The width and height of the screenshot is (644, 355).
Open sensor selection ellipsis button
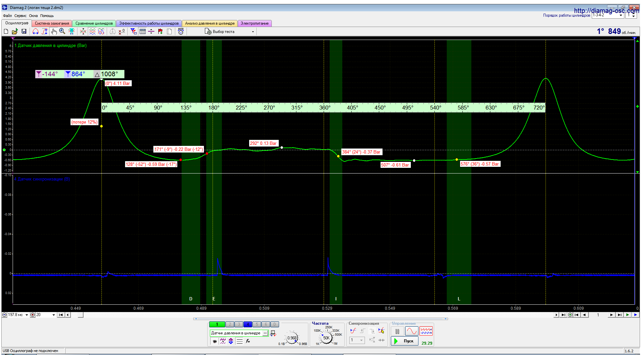(x=265, y=333)
